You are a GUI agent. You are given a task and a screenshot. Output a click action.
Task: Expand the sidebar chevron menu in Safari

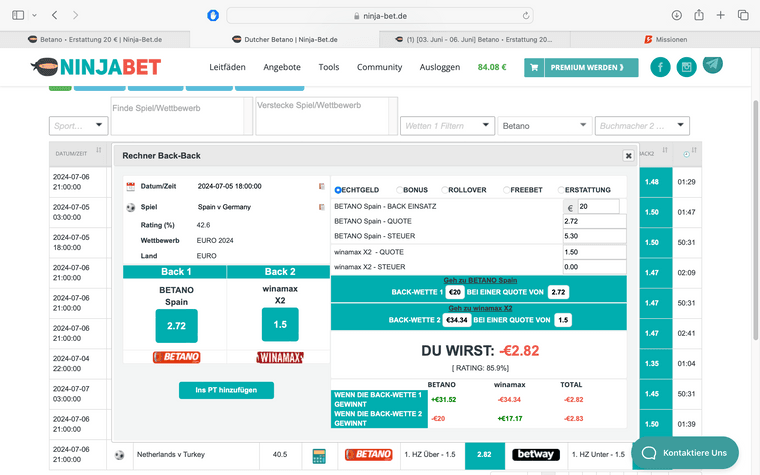pos(34,16)
